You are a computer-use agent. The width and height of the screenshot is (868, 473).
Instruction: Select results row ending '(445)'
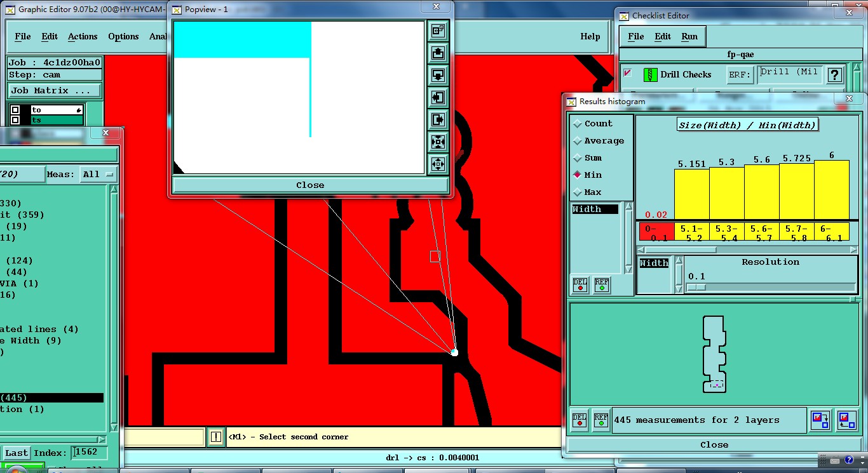pos(51,397)
